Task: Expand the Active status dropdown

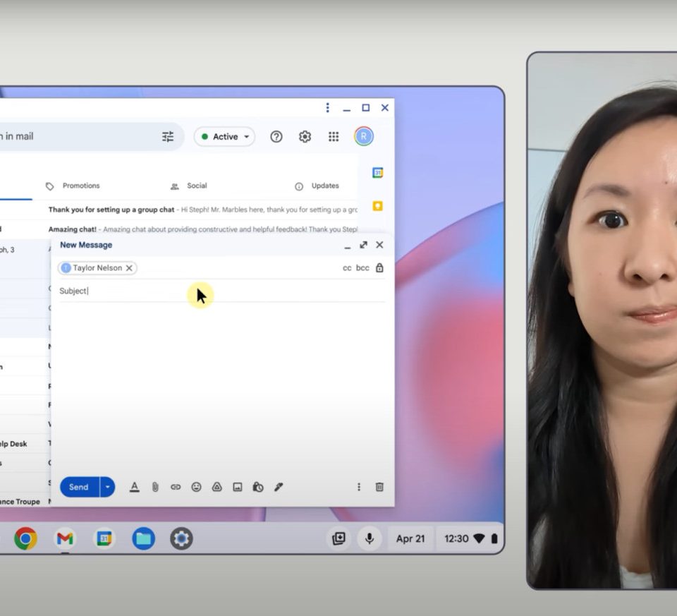Action: point(225,137)
